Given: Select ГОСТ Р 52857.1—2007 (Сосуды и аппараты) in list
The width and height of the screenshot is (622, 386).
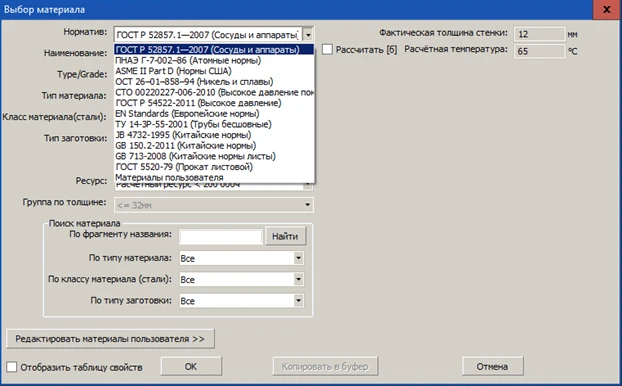Looking at the screenshot, I should point(214,50).
